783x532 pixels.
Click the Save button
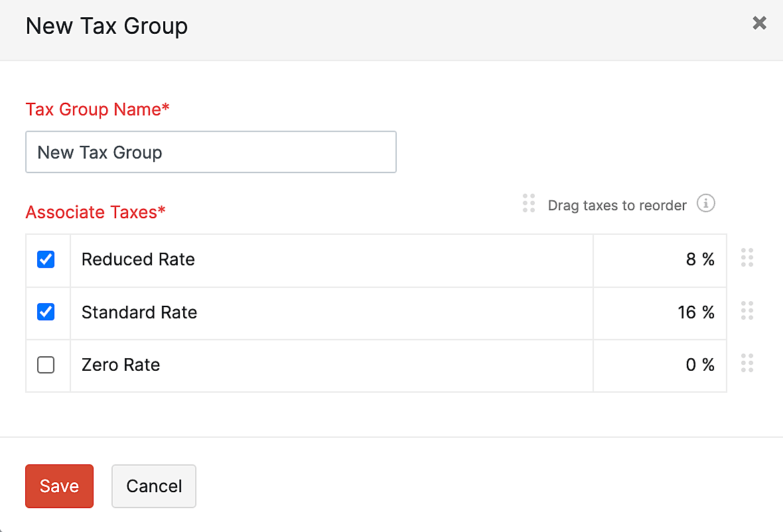pyautogui.click(x=59, y=486)
